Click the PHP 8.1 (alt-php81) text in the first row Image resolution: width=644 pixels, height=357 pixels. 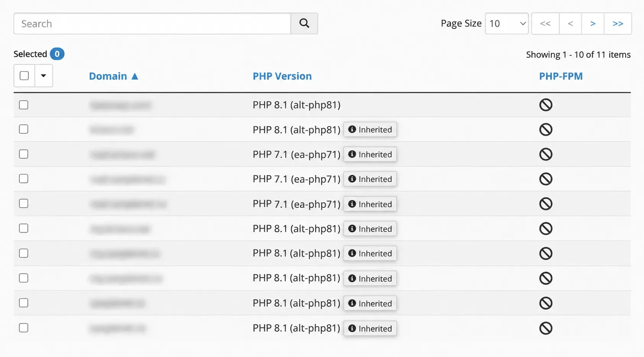click(296, 105)
